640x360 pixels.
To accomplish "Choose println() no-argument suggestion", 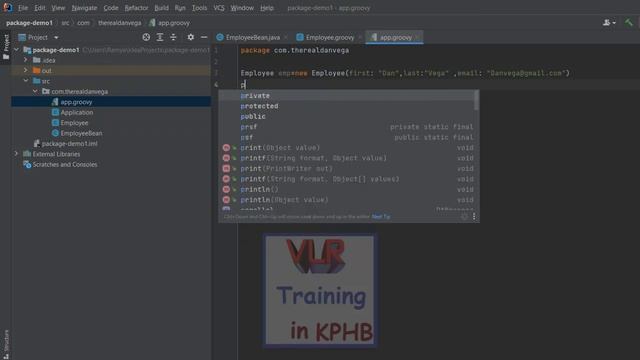I will [x=349, y=189].
